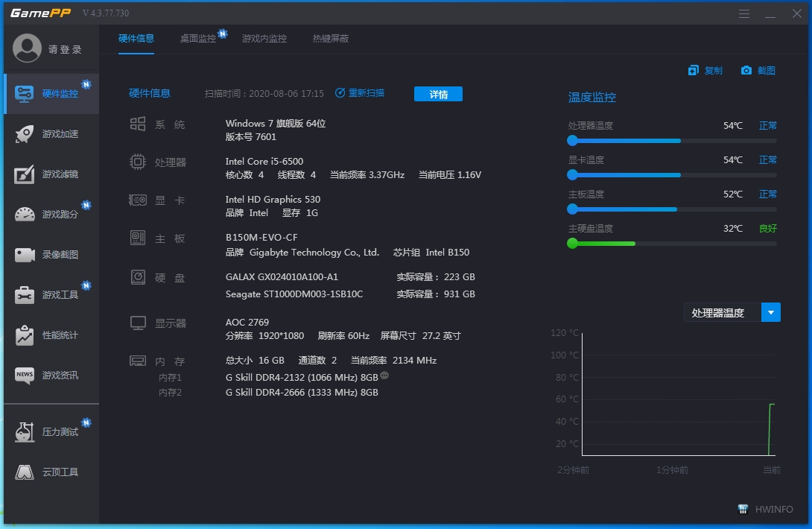Click the 系统 Windows icon
812x529 pixels.
(x=138, y=124)
